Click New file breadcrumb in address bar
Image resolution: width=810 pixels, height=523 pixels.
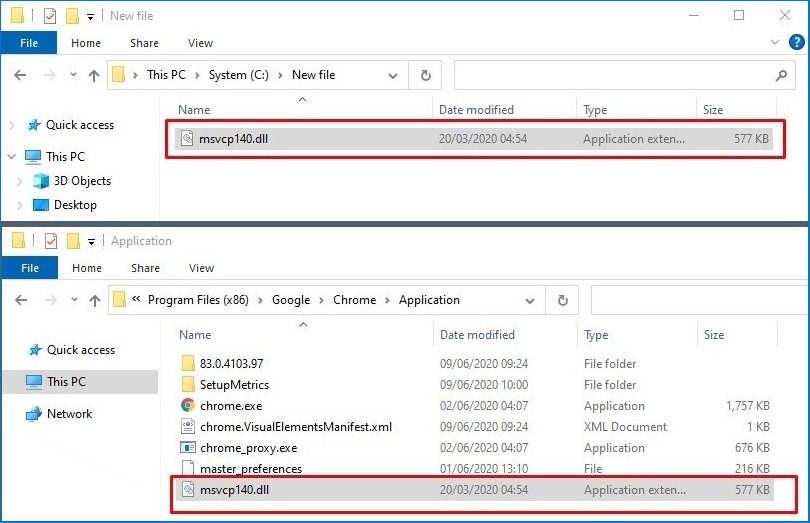coord(314,75)
